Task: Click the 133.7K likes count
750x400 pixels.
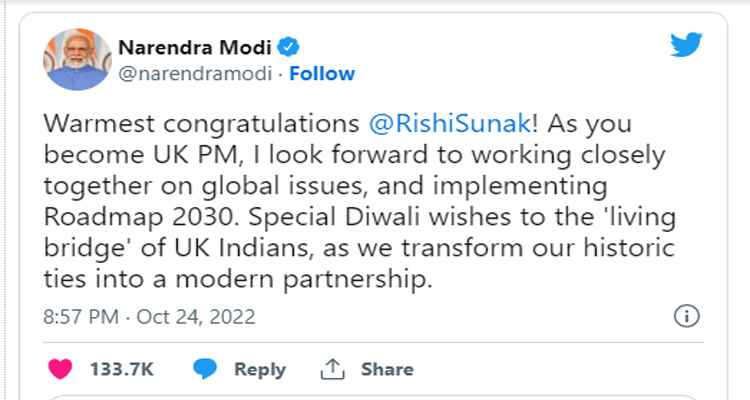Action: [120, 369]
